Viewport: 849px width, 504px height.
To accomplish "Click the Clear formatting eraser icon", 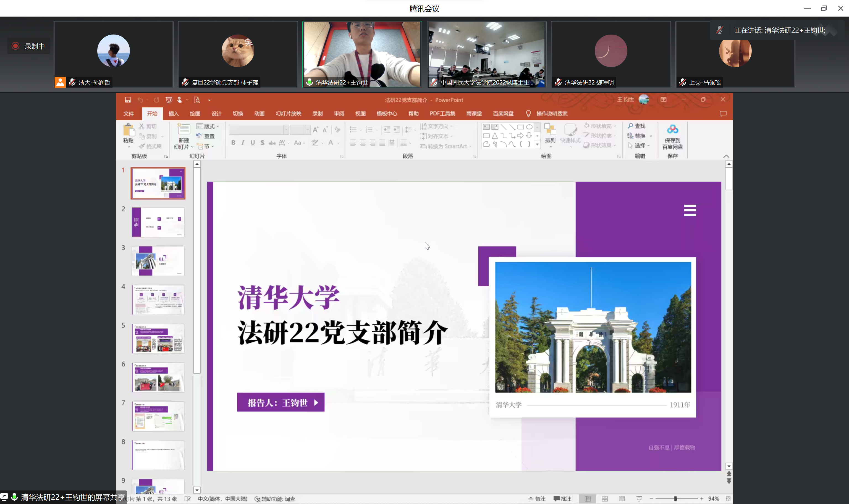I will pos(337,130).
